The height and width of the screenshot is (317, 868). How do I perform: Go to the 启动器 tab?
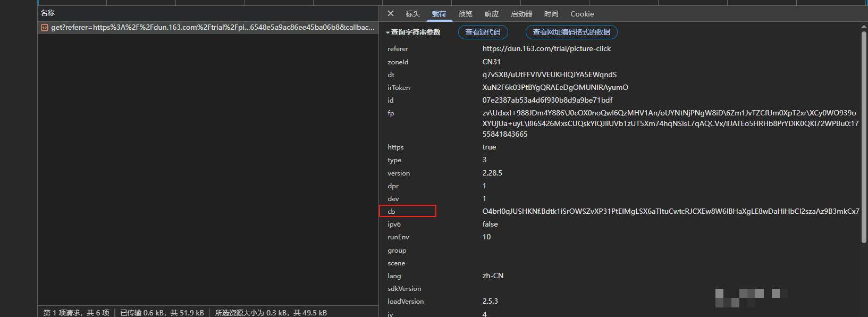[521, 14]
